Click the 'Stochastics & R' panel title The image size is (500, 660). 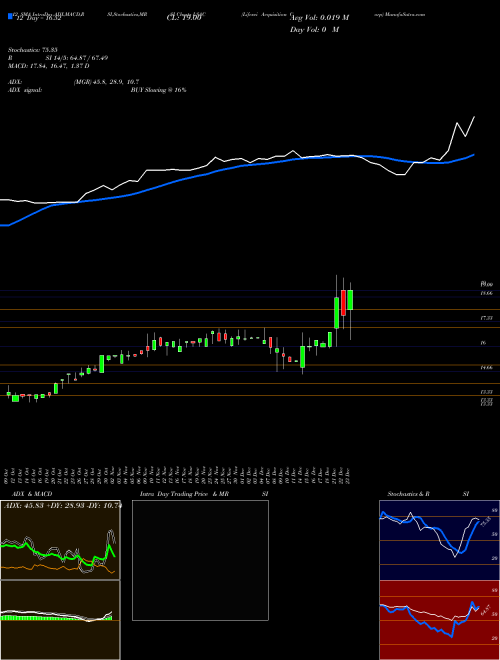408,494
